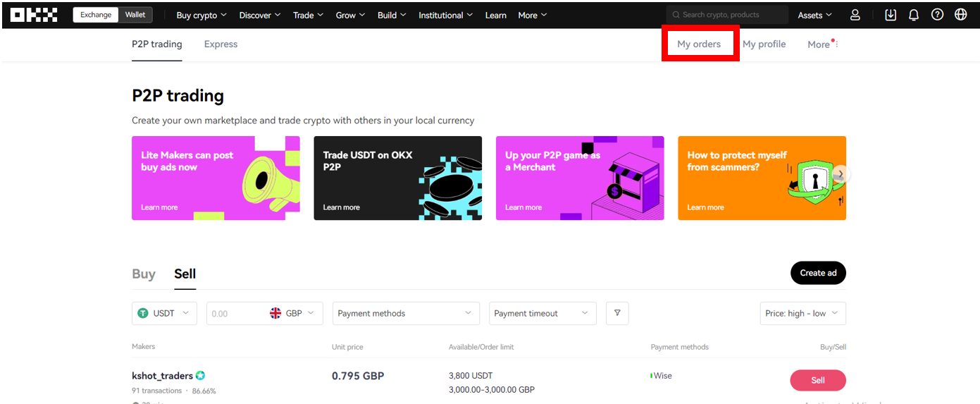Click the Create ad button
The width and height of the screenshot is (980, 404).
(x=818, y=273)
